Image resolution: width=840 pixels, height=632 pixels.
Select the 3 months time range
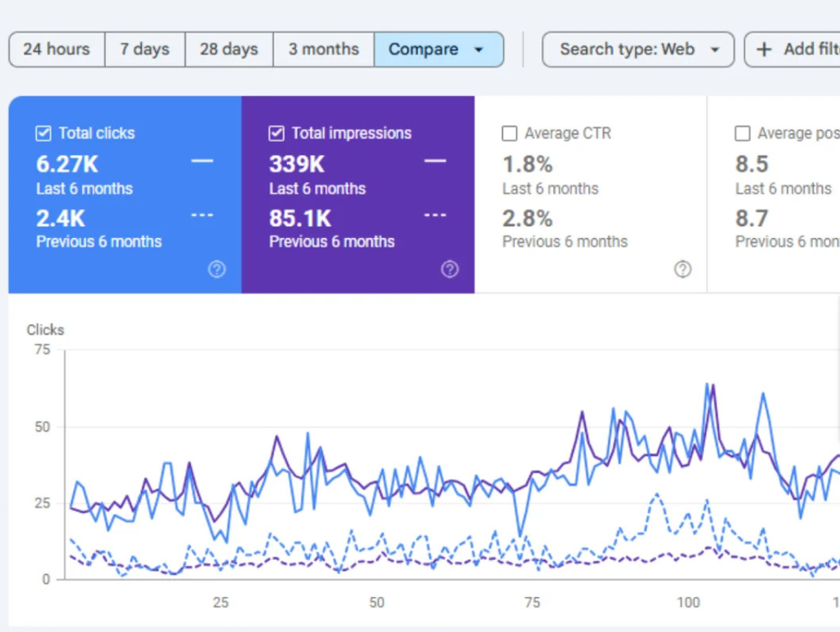tap(323, 49)
